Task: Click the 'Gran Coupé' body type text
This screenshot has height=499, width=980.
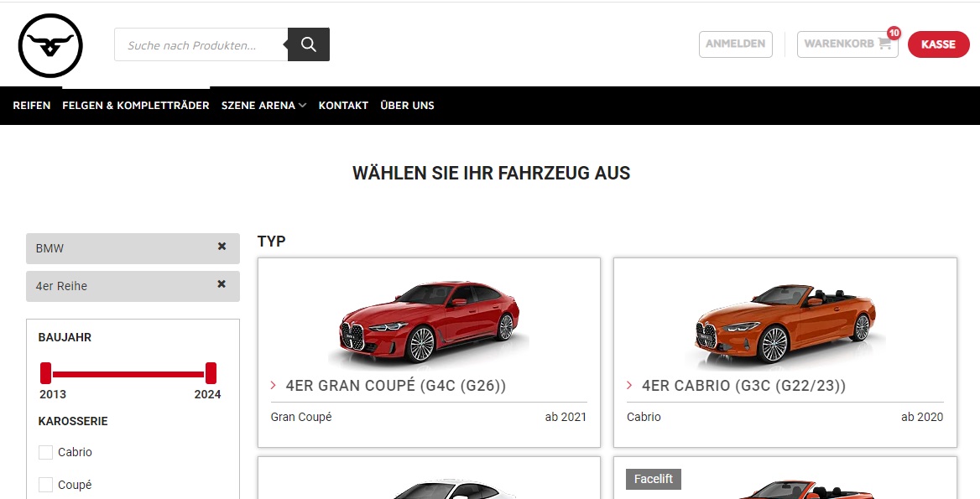Action: [301, 417]
